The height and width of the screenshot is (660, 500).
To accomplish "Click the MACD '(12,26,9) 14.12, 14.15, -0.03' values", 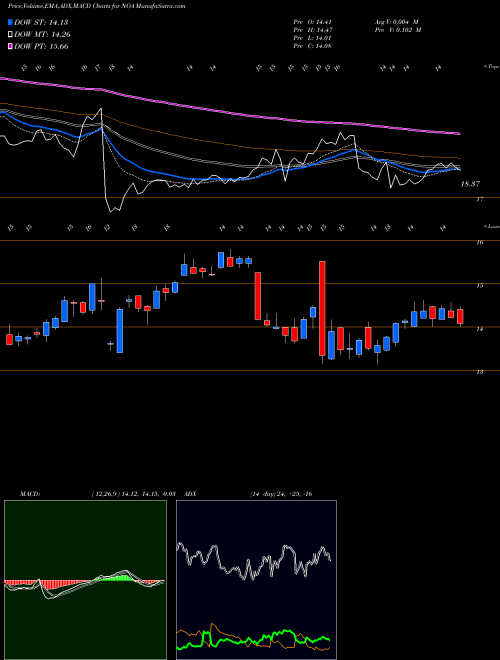I will click(133, 494).
